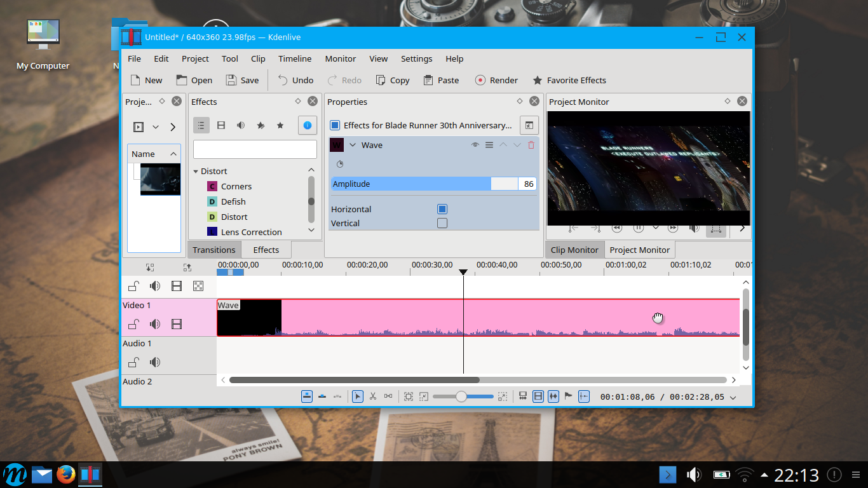Expand more Project Monitor toolbar buttons
The width and height of the screenshot is (868, 488).
click(x=742, y=228)
